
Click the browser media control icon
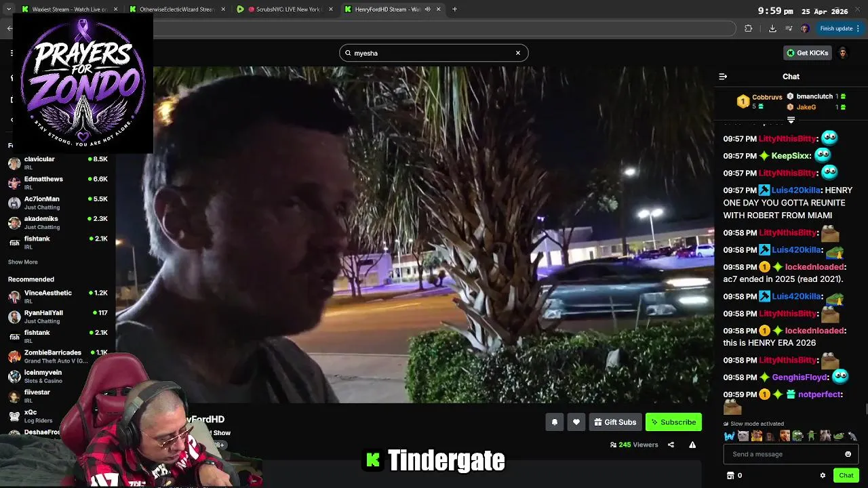(x=789, y=28)
